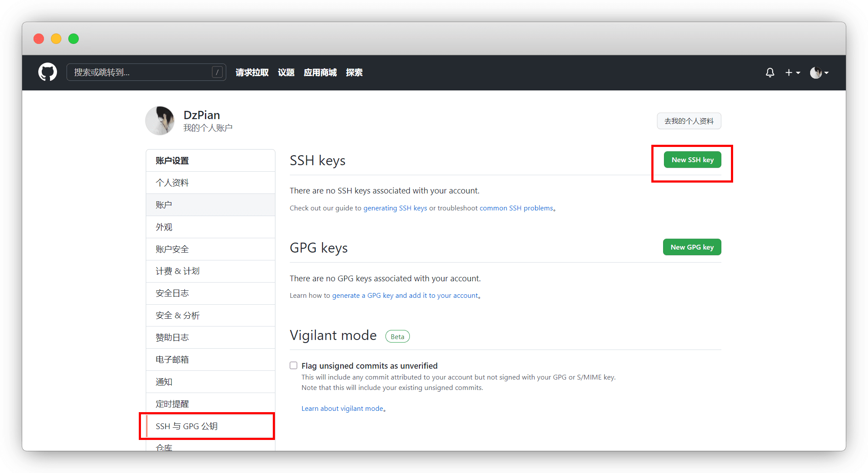Viewport: 868px width, 473px height.
Task: Click the yellow macOS minimize dot
Action: (x=56, y=39)
